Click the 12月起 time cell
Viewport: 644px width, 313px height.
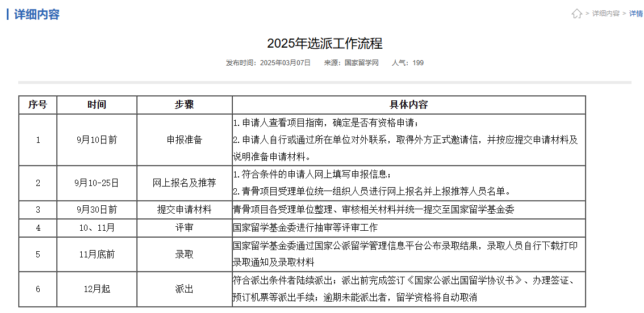tap(97, 289)
